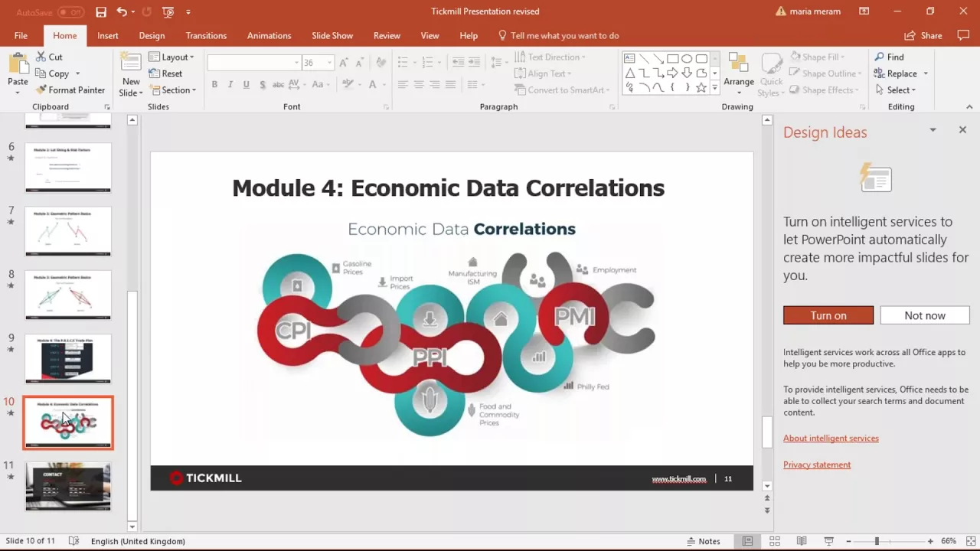The width and height of the screenshot is (980, 551).
Task: Open the Privacy statement link
Action: (x=817, y=465)
